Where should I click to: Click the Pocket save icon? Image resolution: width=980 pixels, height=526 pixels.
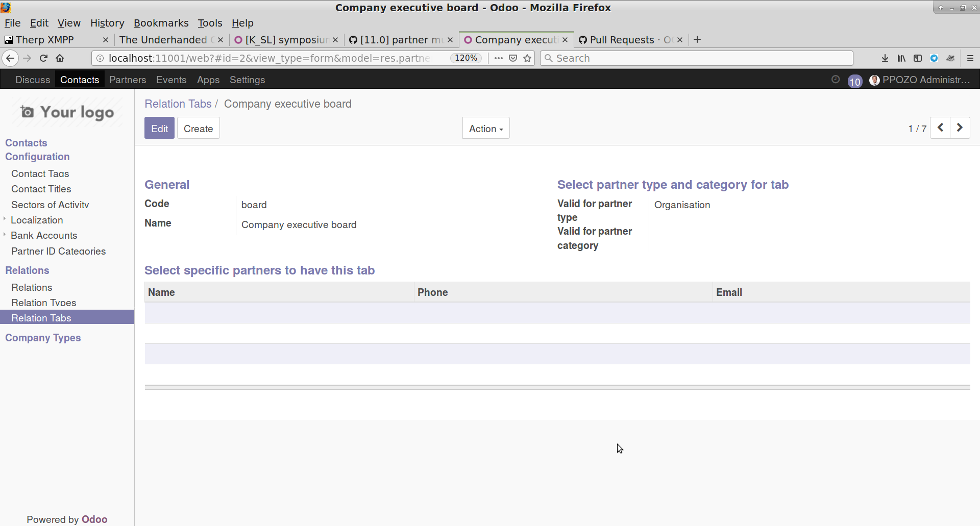(x=513, y=58)
